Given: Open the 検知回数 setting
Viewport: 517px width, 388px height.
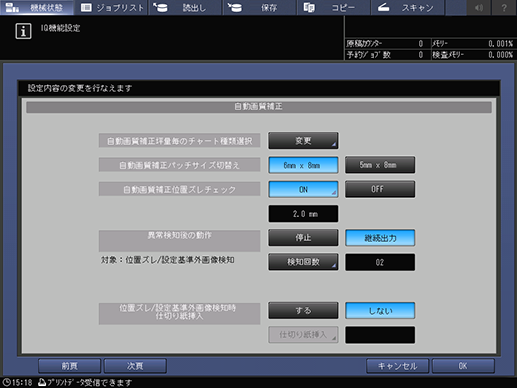Looking at the screenshot, I should point(303,262).
